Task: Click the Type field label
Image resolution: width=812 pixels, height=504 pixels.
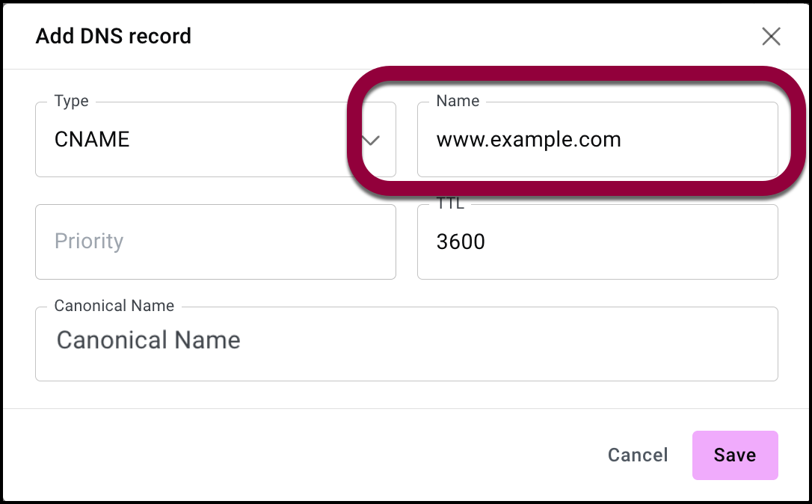Action: 71,101
